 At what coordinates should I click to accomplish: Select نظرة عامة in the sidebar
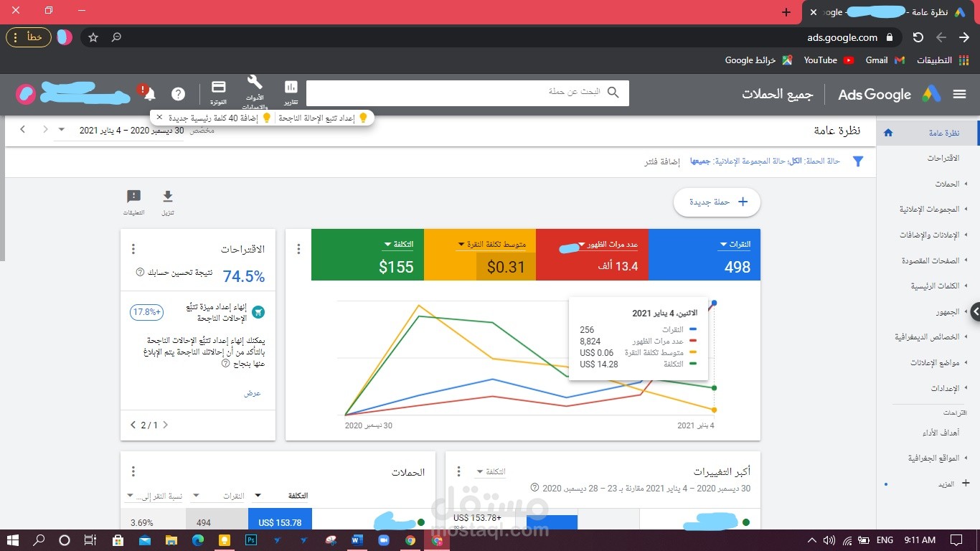coord(927,133)
